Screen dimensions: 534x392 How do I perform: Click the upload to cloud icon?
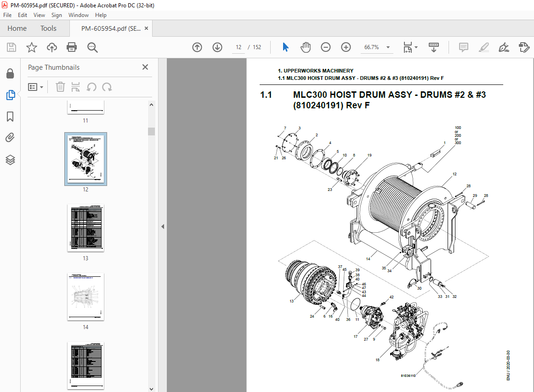tap(52, 47)
